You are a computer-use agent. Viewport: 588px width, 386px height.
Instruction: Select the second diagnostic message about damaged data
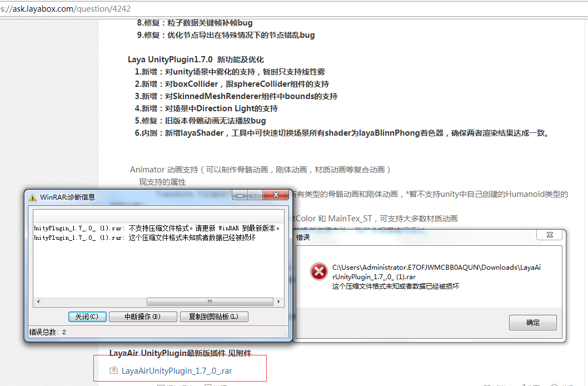pos(144,237)
